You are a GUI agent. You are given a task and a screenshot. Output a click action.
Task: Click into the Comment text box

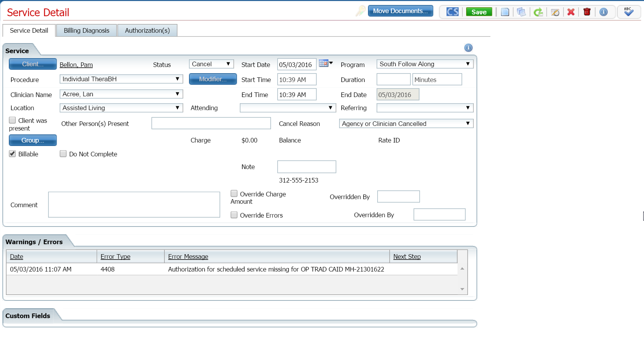(134, 205)
